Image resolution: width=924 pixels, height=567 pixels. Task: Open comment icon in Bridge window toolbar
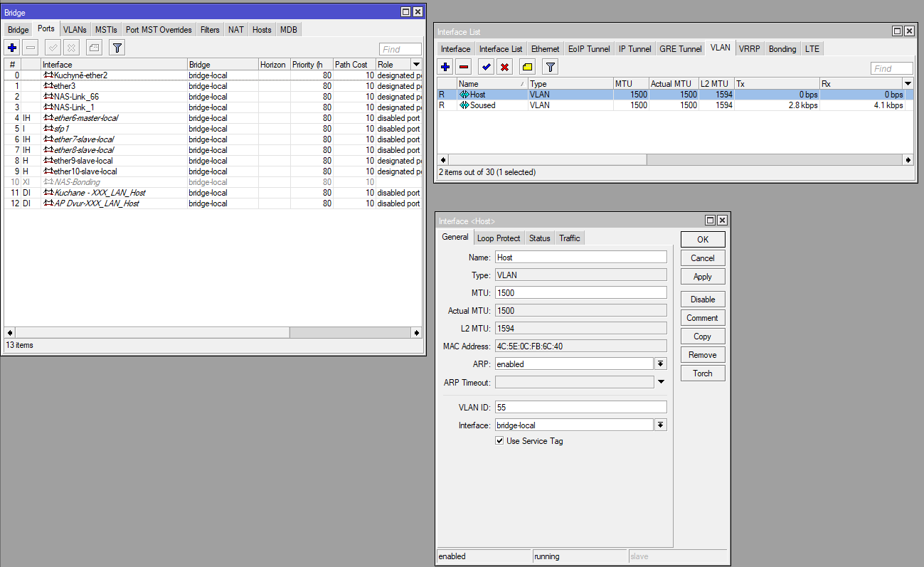pyautogui.click(x=94, y=48)
